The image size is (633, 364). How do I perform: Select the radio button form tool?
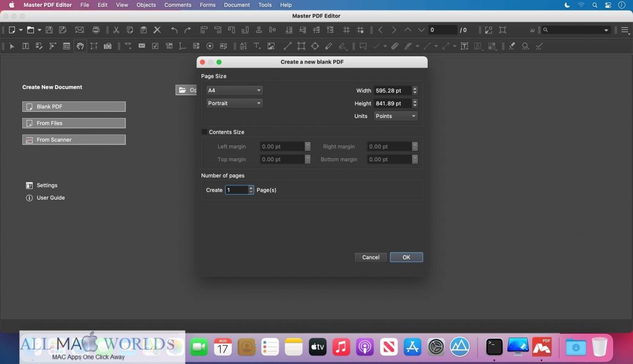tap(210, 46)
